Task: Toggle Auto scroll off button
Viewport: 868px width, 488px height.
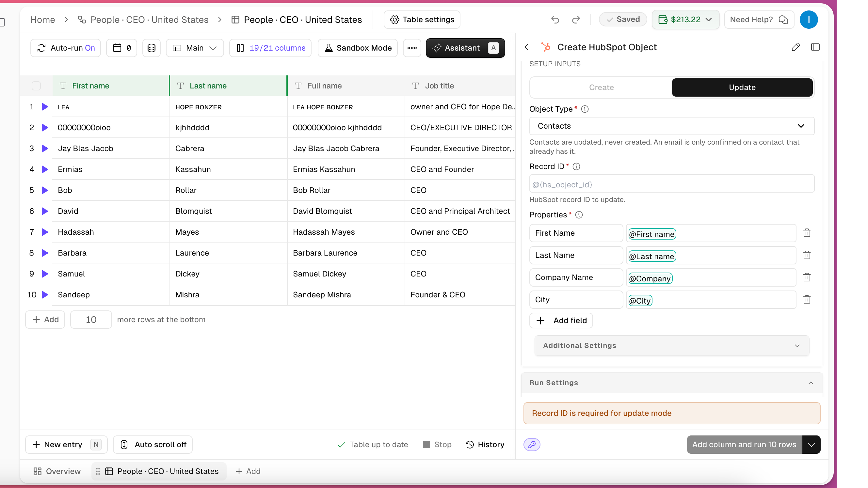Action: [x=153, y=445]
